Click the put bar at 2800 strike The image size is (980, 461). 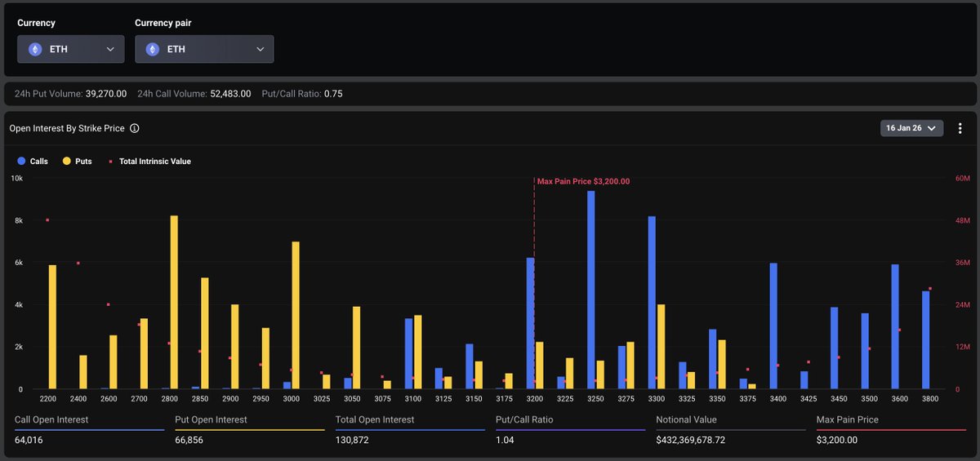click(174, 302)
